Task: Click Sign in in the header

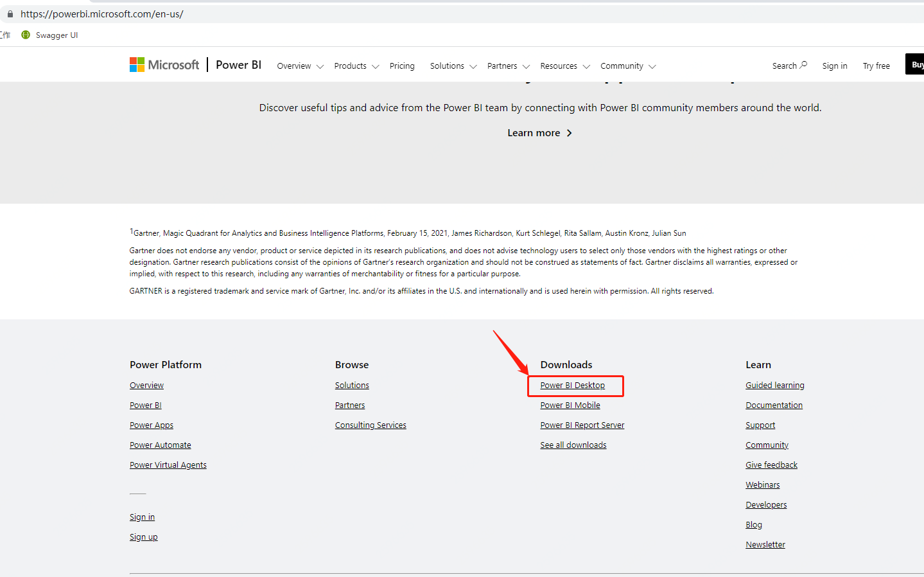Action: tap(835, 66)
